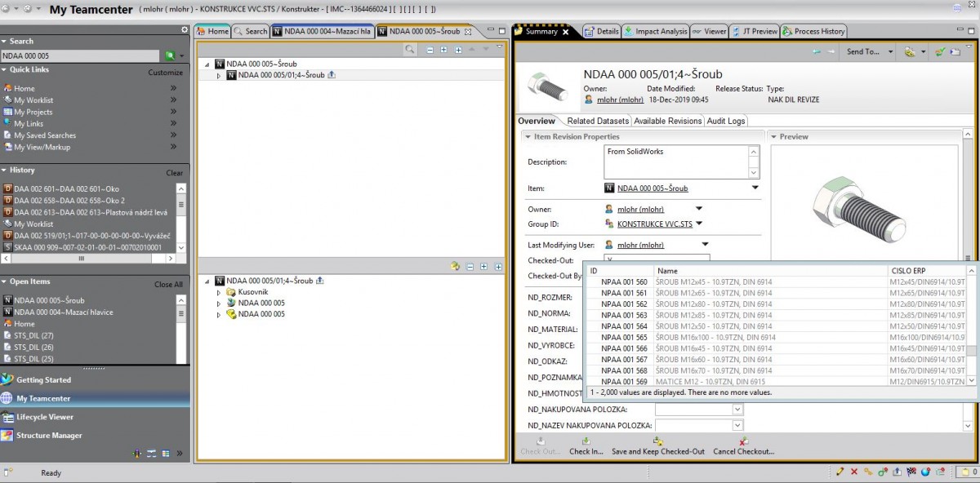Open the user-tools icon next to Send To
The image size is (980, 483).
[x=910, y=51]
